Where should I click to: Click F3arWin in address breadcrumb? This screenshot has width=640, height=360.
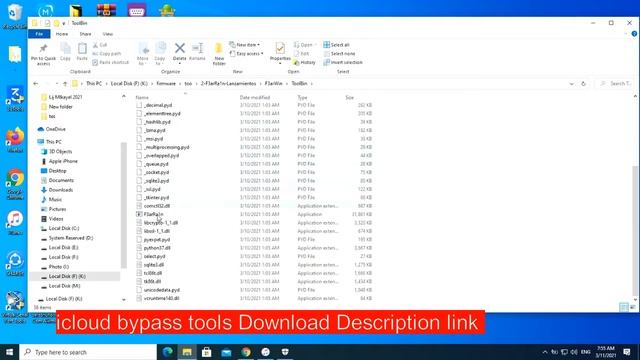coord(273,84)
